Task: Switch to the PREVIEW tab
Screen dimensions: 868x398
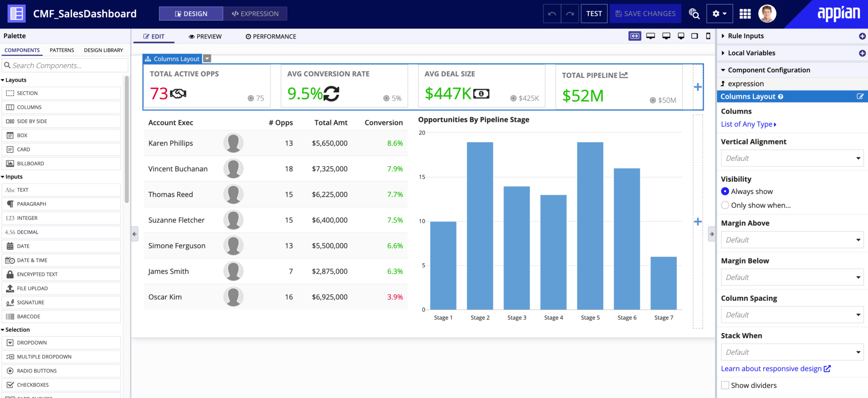Action: pos(205,36)
